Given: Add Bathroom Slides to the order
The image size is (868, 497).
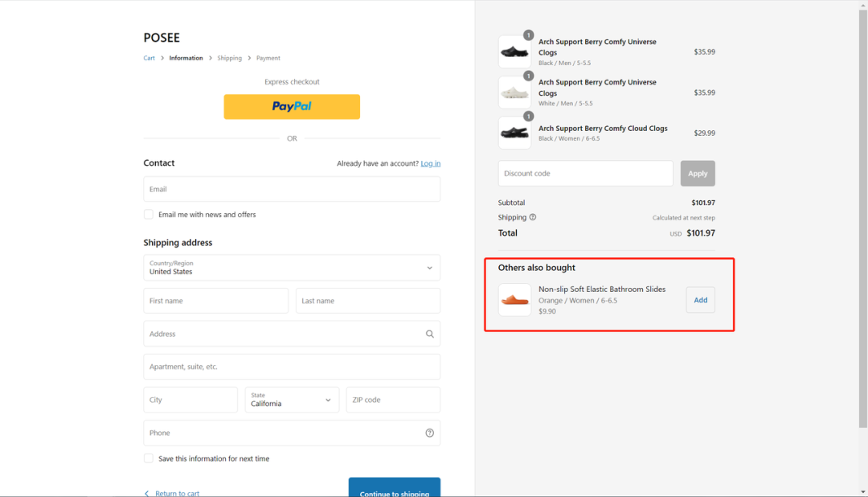Looking at the screenshot, I should (x=700, y=300).
